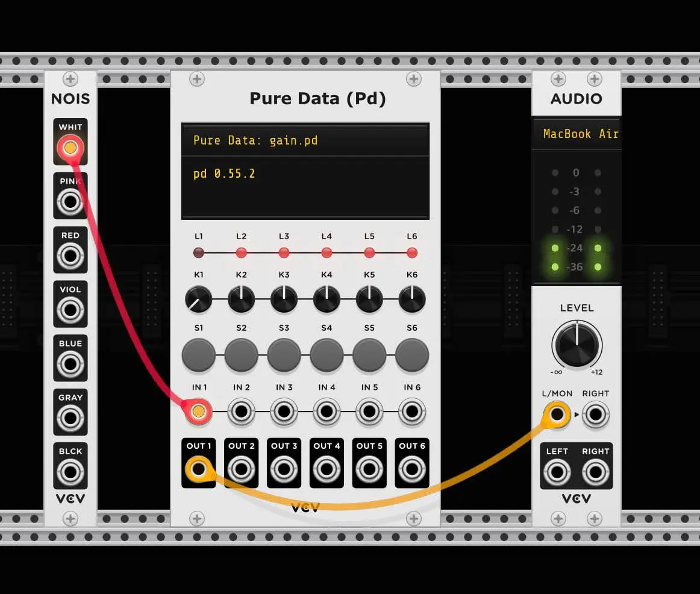Click the BLCK noise output jack
700x594 pixels.
(x=70, y=472)
